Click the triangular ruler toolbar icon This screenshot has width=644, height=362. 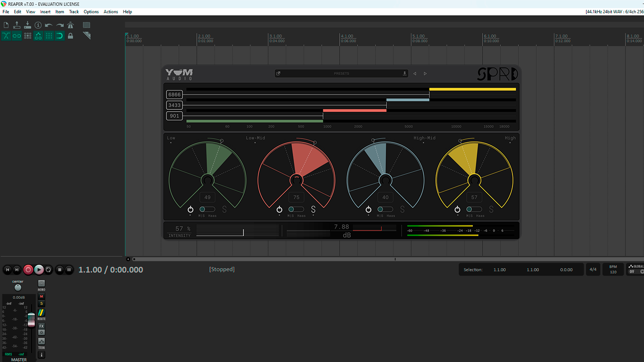(x=87, y=36)
